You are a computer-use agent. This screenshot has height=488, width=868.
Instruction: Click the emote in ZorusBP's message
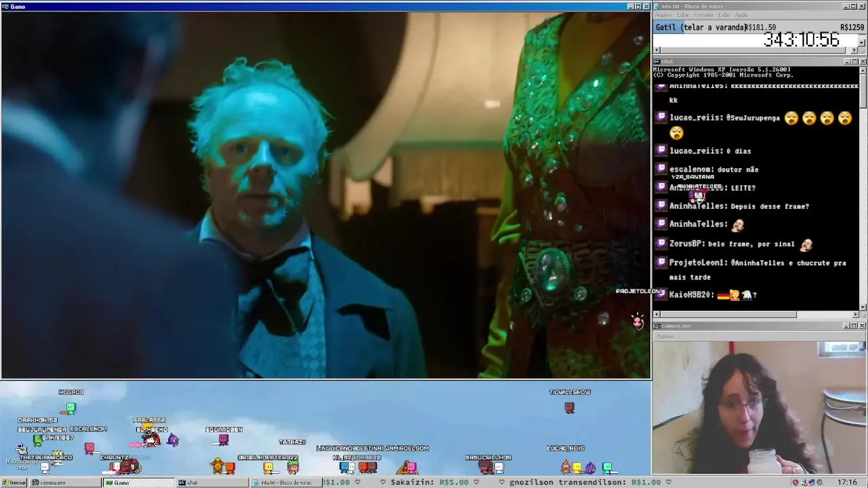[806, 244]
